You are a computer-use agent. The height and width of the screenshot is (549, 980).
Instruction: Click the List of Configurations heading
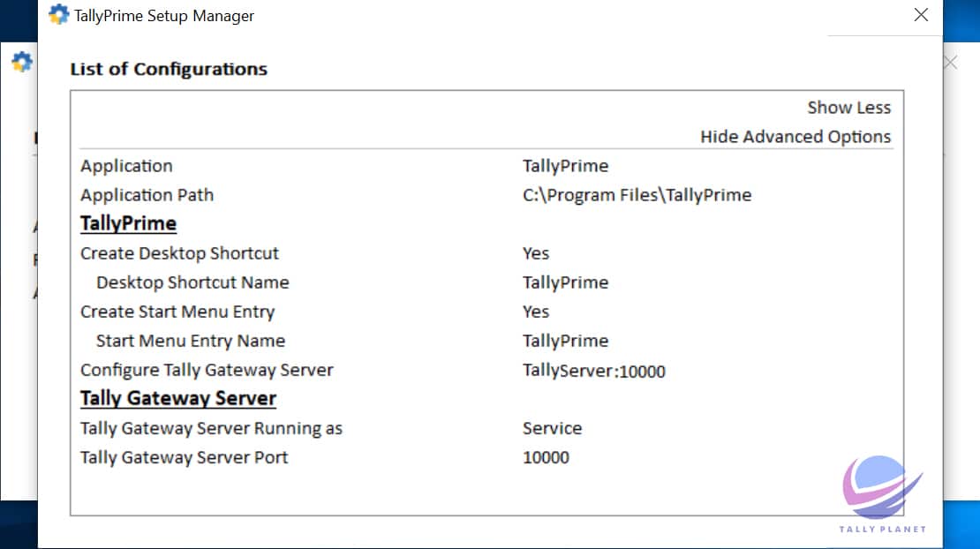click(169, 69)
